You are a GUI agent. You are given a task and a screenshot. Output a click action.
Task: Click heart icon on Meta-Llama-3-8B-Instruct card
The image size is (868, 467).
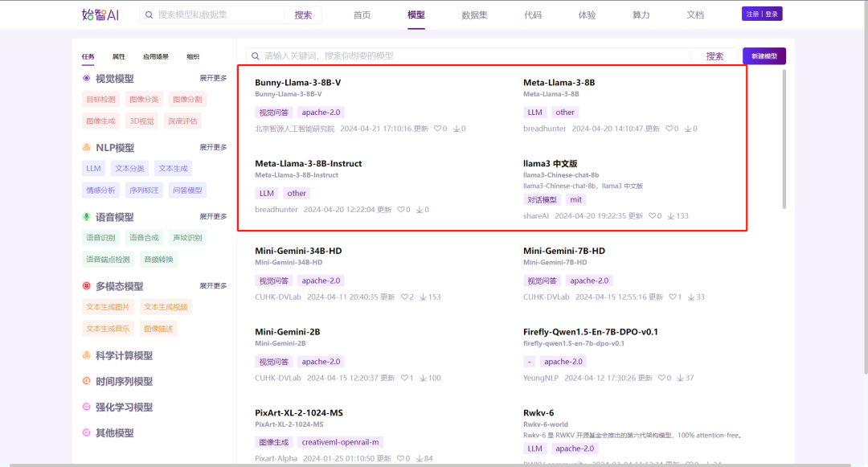point(401,210)
